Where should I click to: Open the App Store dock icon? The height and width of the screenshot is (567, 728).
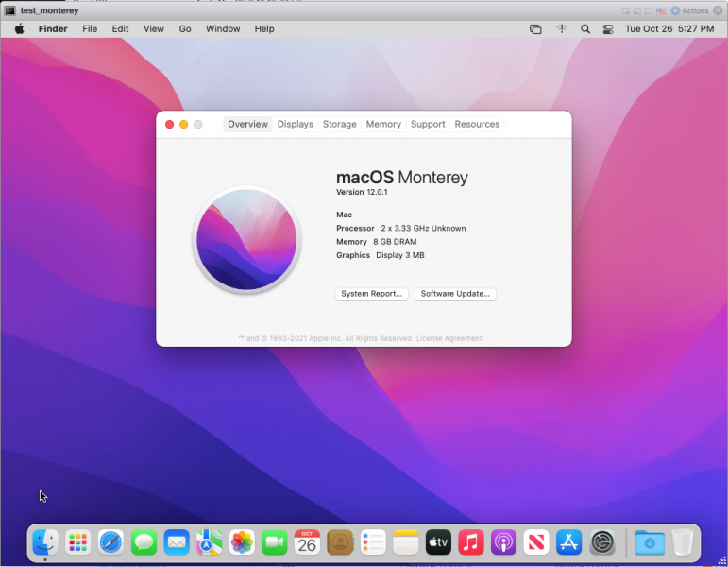[x=568, y=542]
